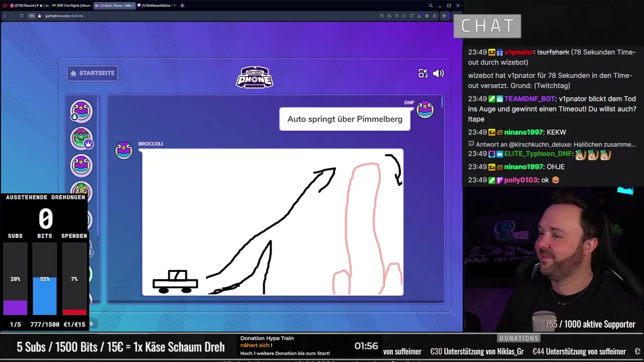Open the browser profile icon

[x=434, y=16]
